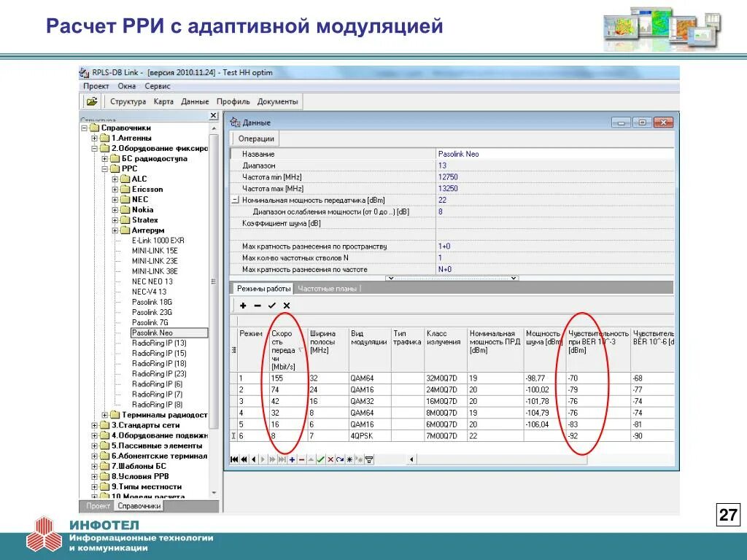The height and width of the screenshot is (560, 747).
Task: Click the refresh arrow navigator icon
Action: [340, 459]
